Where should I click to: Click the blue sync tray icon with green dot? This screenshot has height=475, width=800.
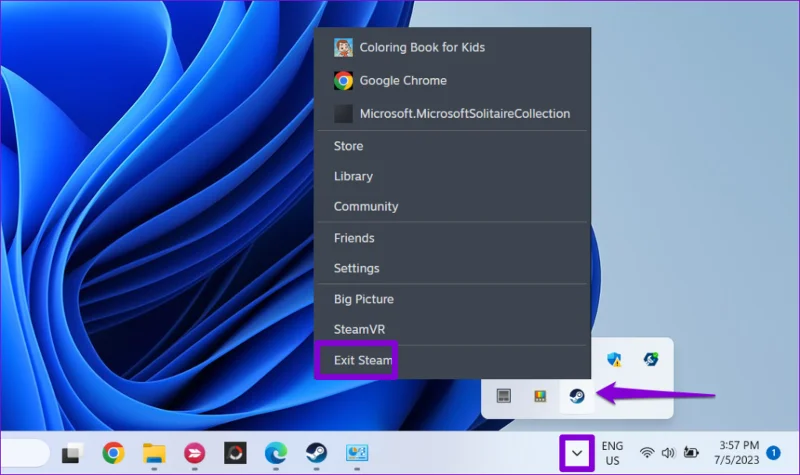(651, 359)
